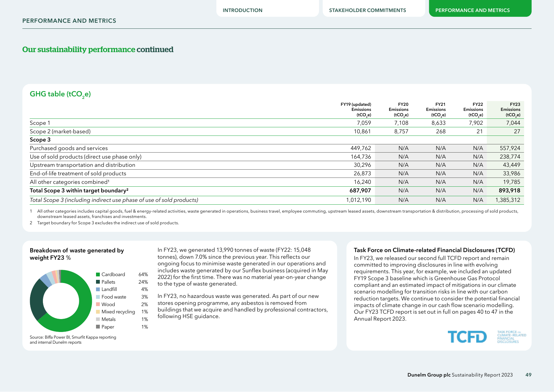Click the green Cardboard legend swatch
The width and height of the screenshot is (554, 392).
[x=98, y=274]
